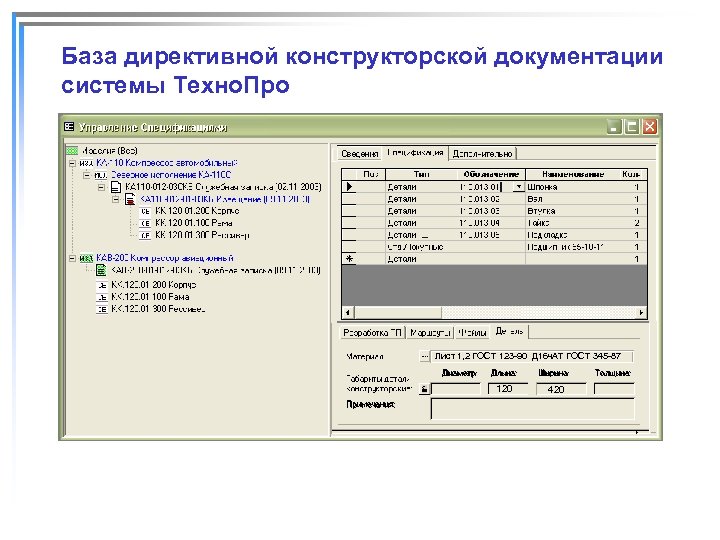This screenshot has height=540, width=720.
Task: Click the table scrollbar right arrow
Action: [641, 313]
